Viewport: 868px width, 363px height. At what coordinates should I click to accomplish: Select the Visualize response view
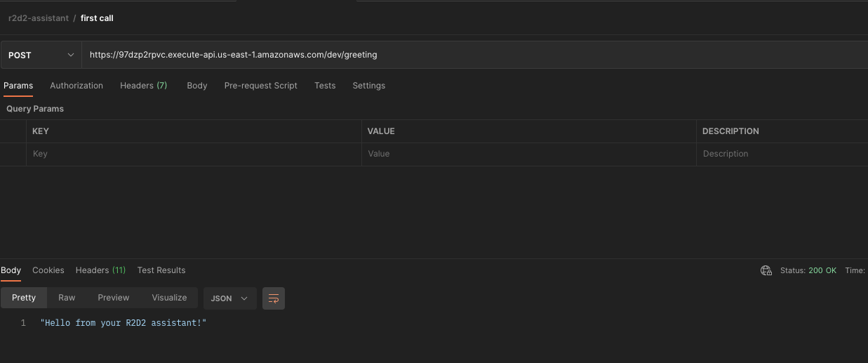tap(169, 298)
